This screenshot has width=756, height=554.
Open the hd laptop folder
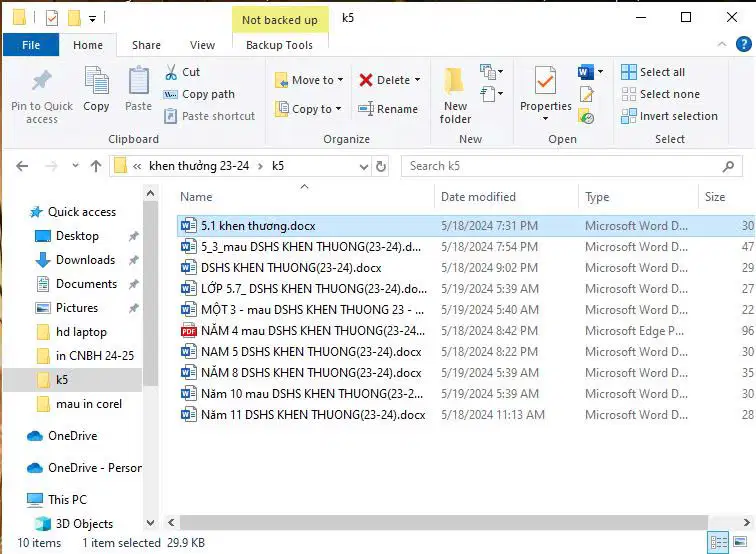[71, 332]
